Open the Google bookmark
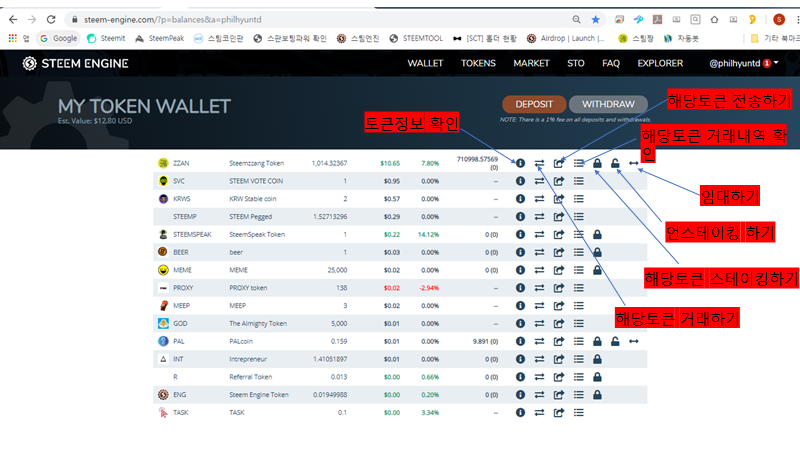This screenshot has height=450, width=800. 58,38
